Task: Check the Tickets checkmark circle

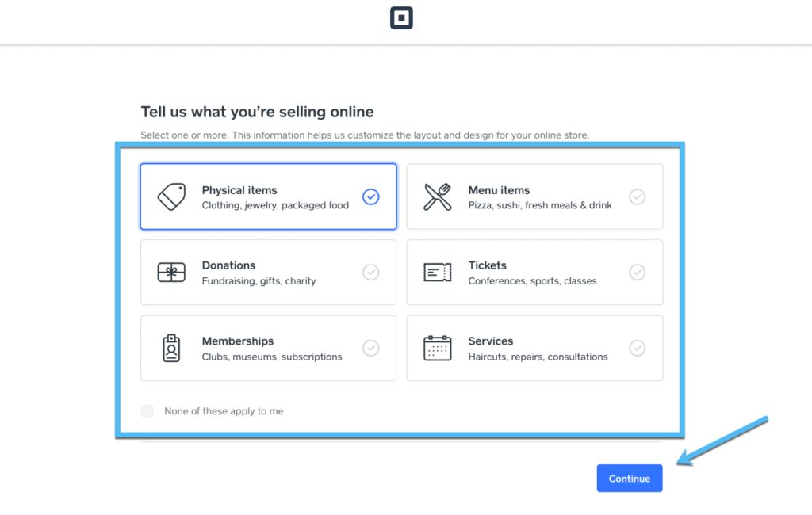Action: [x=637, y=273]
